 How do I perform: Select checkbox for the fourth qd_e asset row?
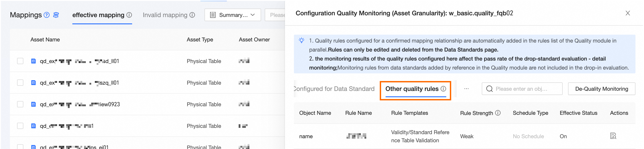tap(20, 126)
